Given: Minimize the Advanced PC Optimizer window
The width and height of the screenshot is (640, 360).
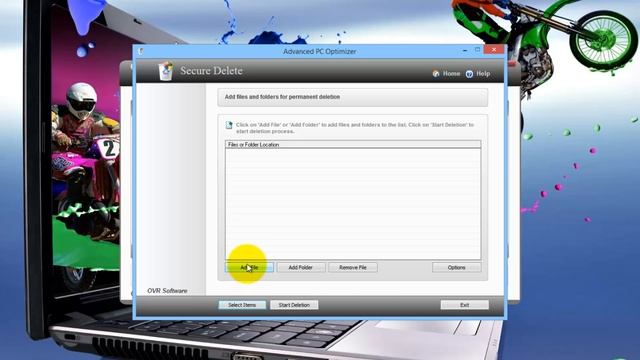Looking at the screenshot, I should [465, 50].
